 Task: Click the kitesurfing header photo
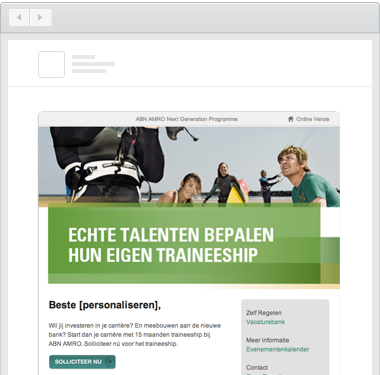(189, 167)
